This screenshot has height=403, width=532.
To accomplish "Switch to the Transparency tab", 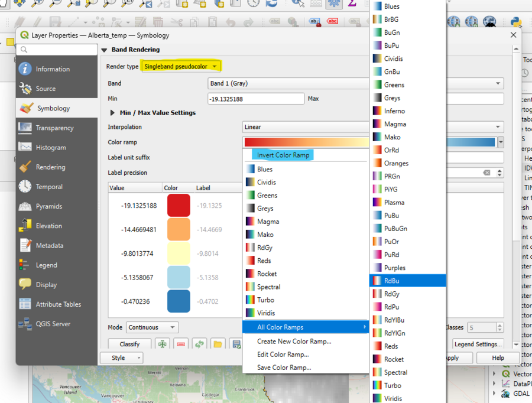I will coord(56,128).
